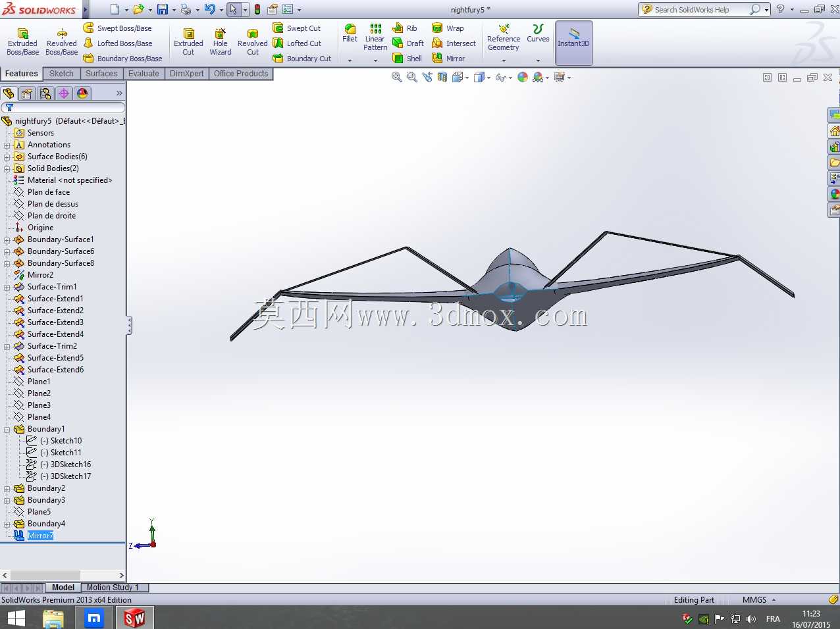Switch to the Evaluate tab
840x629 pixels.
[144, 74]
